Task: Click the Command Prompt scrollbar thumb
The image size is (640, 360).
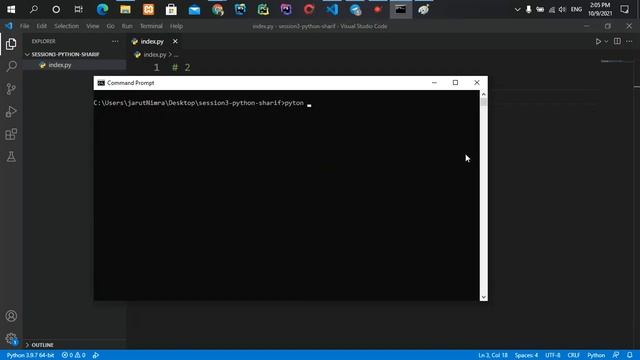Action: coord(484,102)
